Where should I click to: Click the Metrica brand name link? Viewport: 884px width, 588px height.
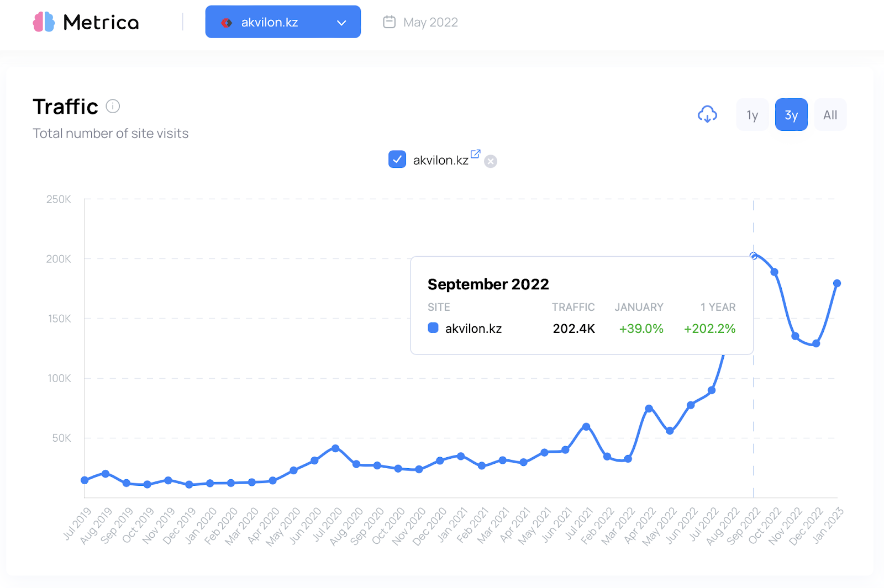(x=101, y=23)
